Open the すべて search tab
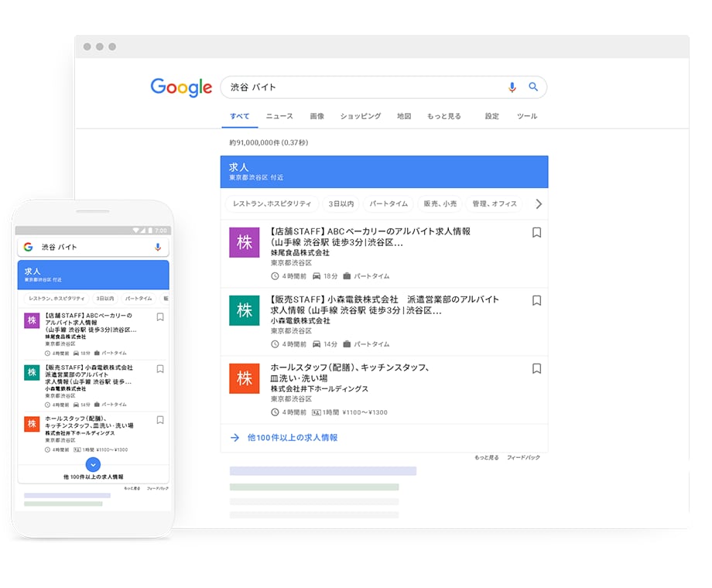This screenshot has width=712, height=588. tap(239, 116)
